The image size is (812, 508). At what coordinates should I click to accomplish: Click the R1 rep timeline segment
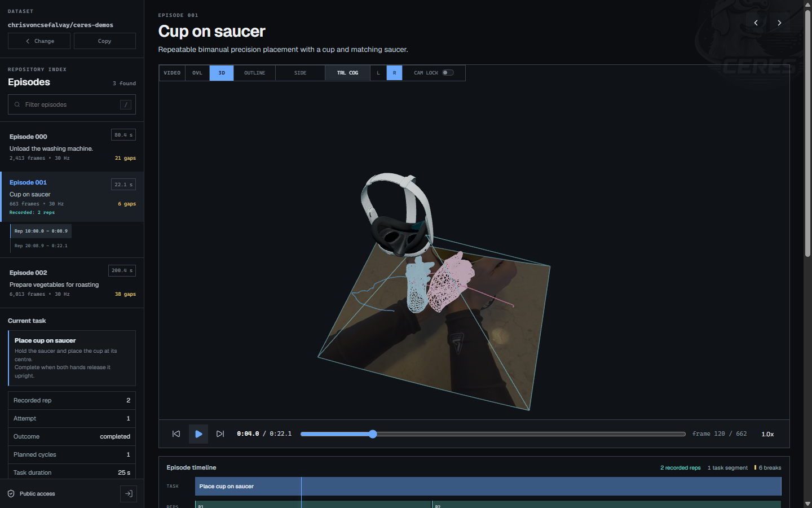(x=313, y=504)
